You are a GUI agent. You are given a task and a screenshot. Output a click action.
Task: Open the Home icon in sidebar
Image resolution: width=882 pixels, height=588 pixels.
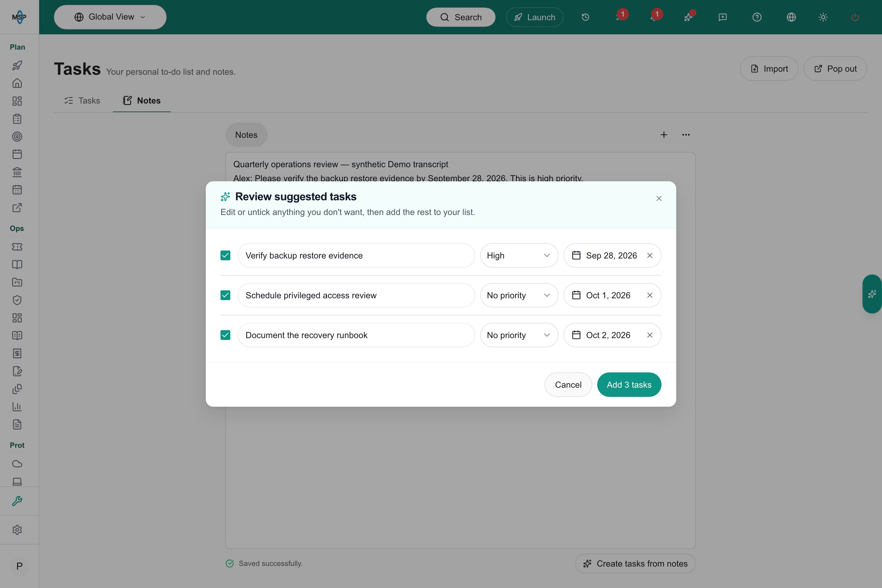click(x=17, y=83)
